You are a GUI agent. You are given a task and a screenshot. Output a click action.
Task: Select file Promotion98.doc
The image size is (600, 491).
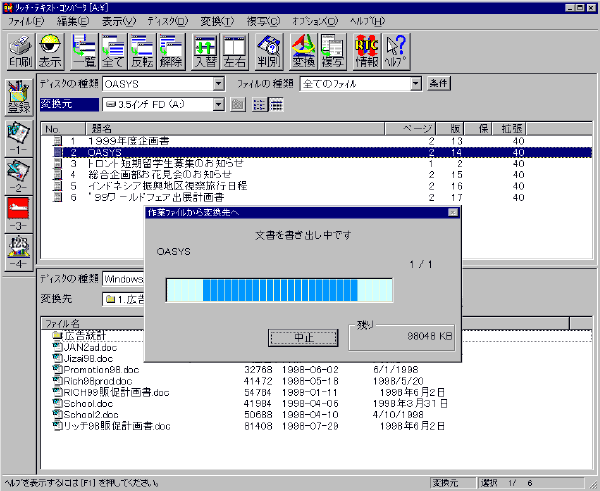[96, 370]
